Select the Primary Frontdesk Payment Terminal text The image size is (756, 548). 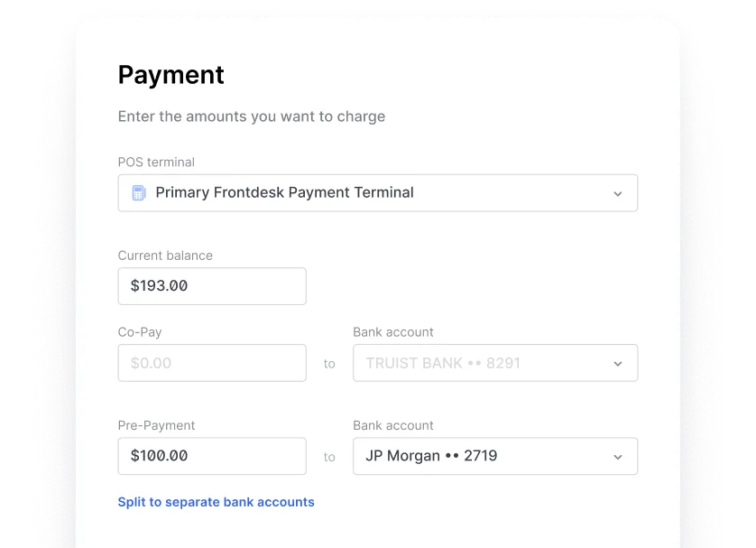(x=284, y=192)
